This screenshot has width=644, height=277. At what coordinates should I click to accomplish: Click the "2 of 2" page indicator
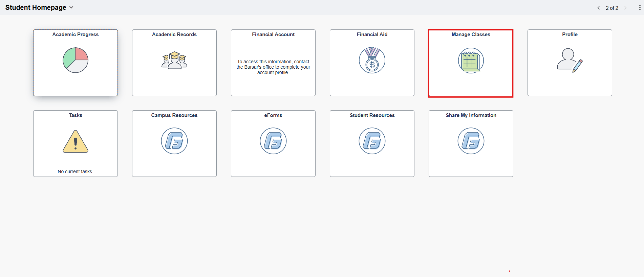[x=612, y=8]
